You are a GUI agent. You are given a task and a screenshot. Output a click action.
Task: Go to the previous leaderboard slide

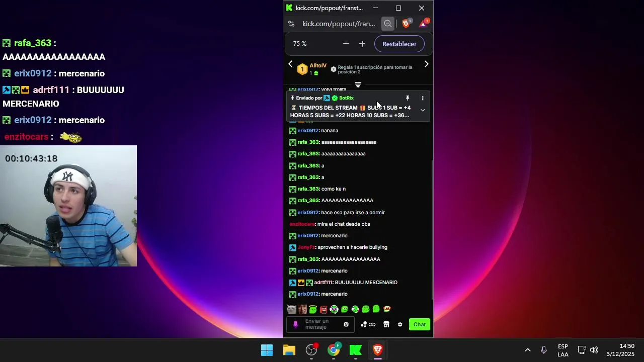(x=290, y=64)
